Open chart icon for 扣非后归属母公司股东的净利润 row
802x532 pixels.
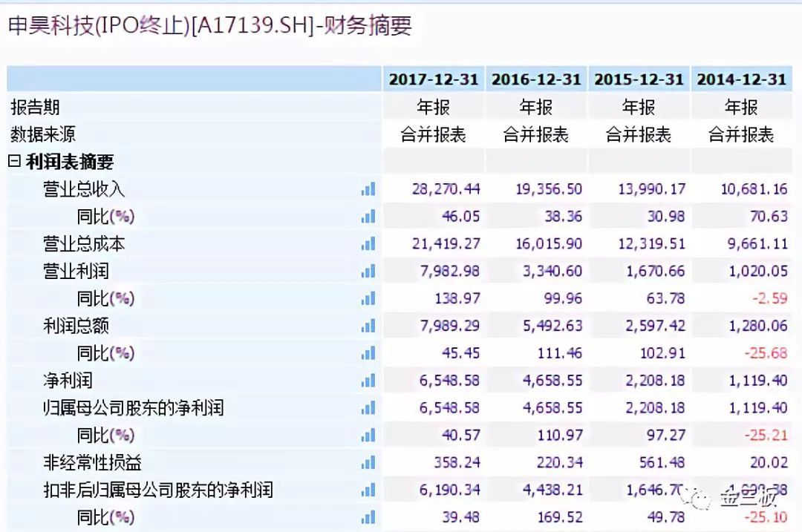368,490
